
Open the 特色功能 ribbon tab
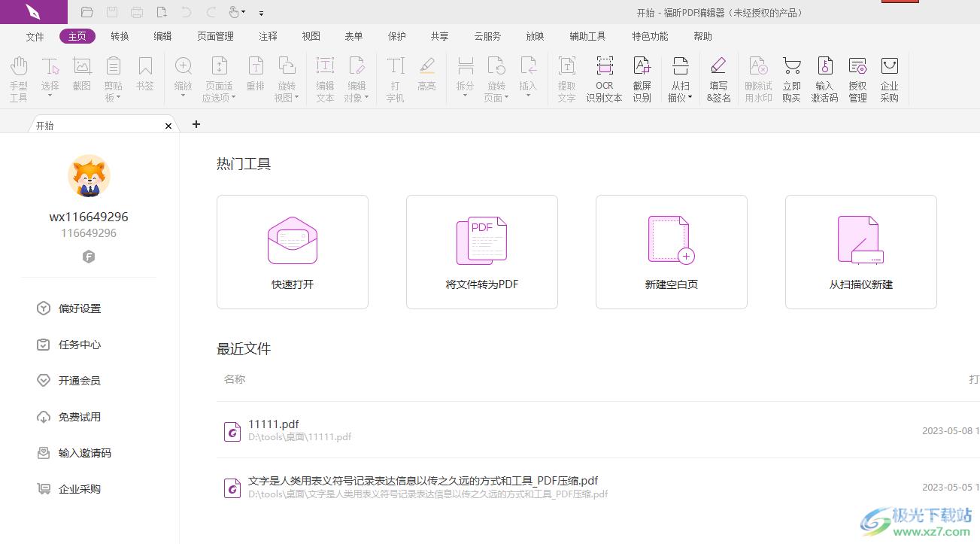(650, 36)
